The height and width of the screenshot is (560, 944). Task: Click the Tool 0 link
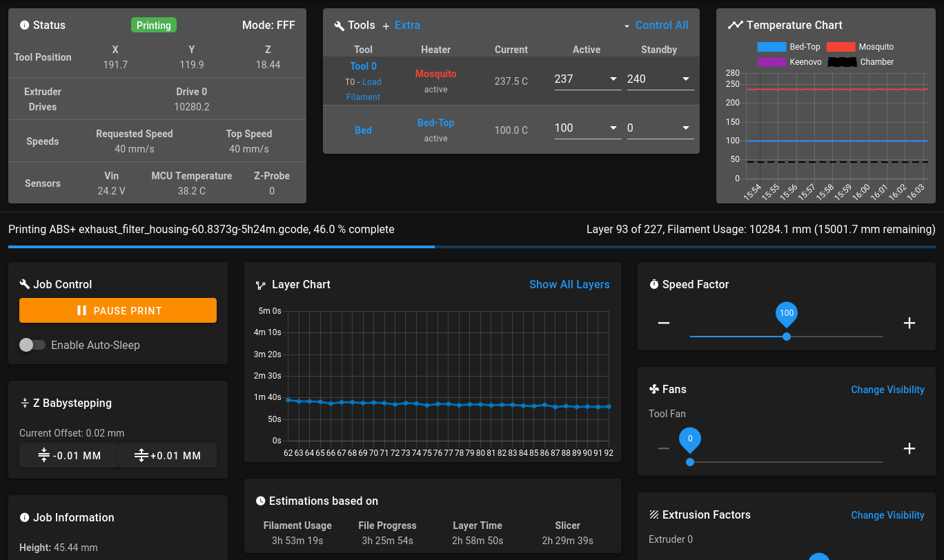point(364,66)
